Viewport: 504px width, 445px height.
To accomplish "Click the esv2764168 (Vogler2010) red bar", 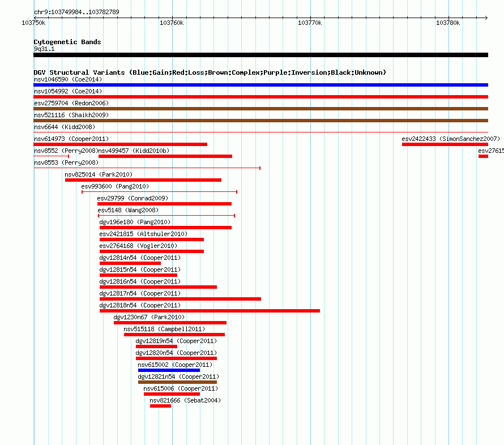I will click(x=152, y=251).
